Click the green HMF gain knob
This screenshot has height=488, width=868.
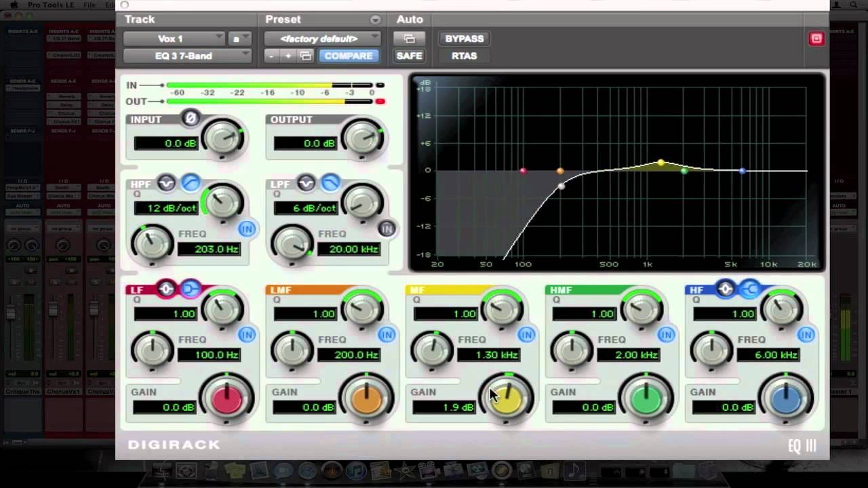pyautogui.click(x=646, y=399)
